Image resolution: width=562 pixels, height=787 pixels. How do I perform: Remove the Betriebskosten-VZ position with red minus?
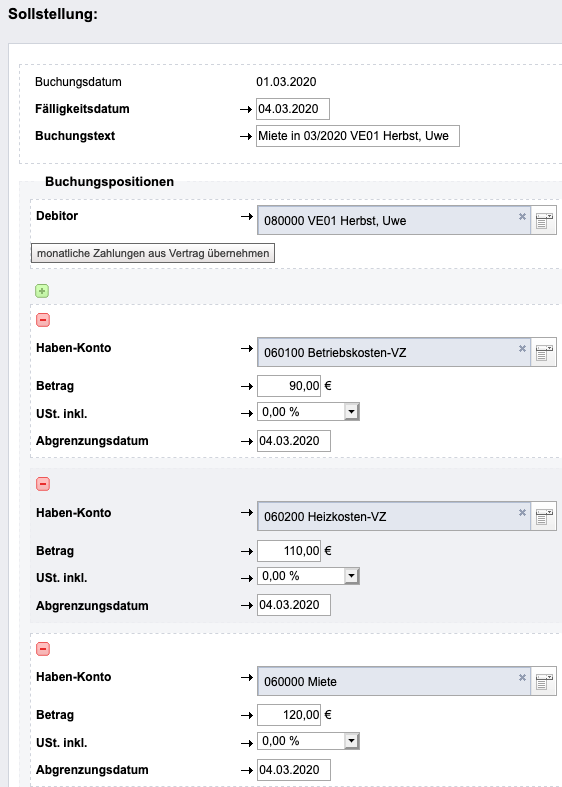[43, 320]
